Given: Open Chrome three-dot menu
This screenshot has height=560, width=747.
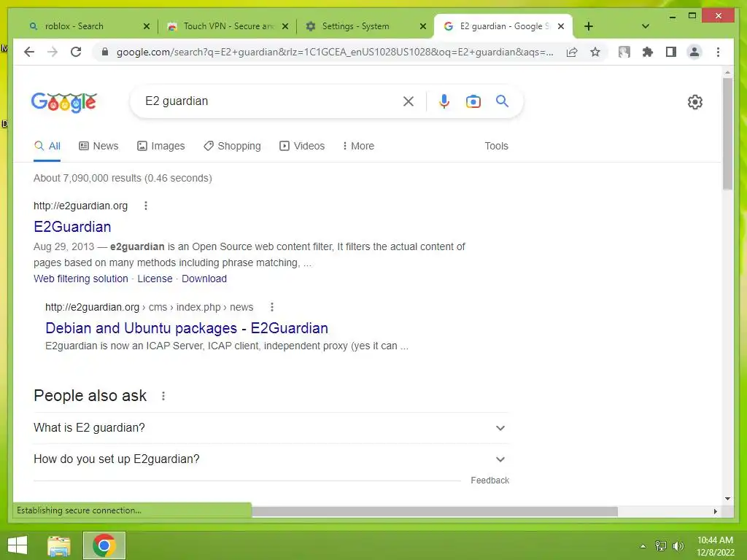Looking at the screenshot, I should [718, 52].
